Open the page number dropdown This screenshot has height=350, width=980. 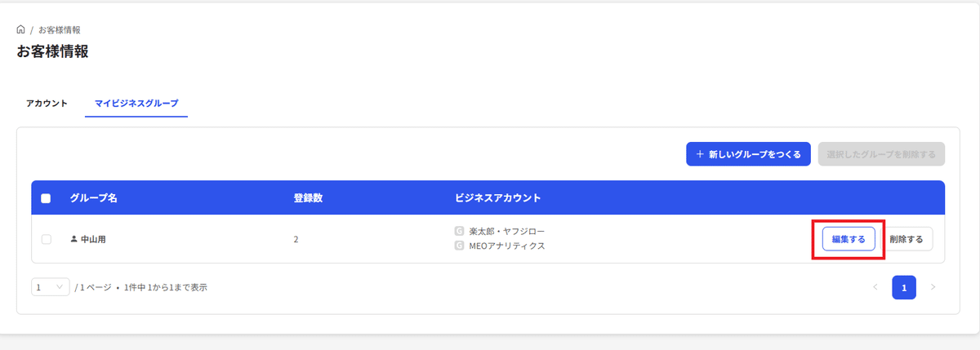pos(51,287)
